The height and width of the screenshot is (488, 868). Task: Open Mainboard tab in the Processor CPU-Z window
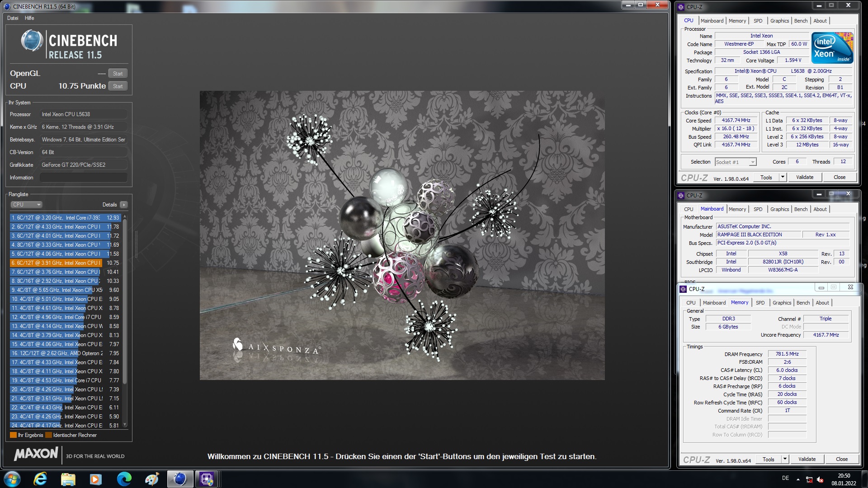click(x=712, y=21)
